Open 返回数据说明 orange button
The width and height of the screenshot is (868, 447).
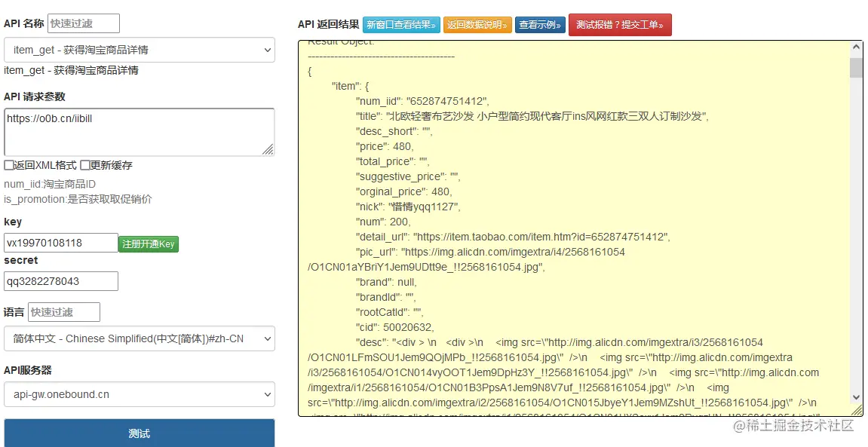tap(477, 25)
